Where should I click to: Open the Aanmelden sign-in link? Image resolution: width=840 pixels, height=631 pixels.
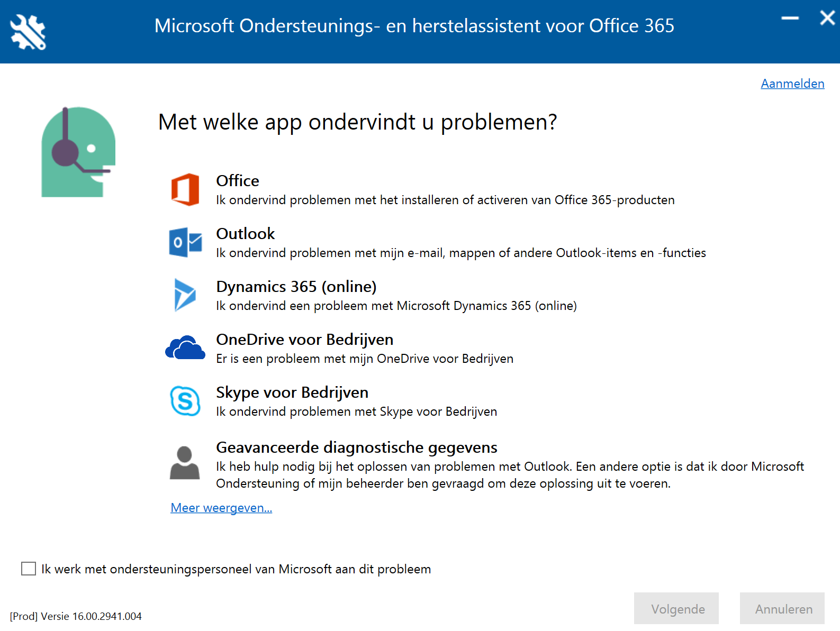tap(792, 83)
